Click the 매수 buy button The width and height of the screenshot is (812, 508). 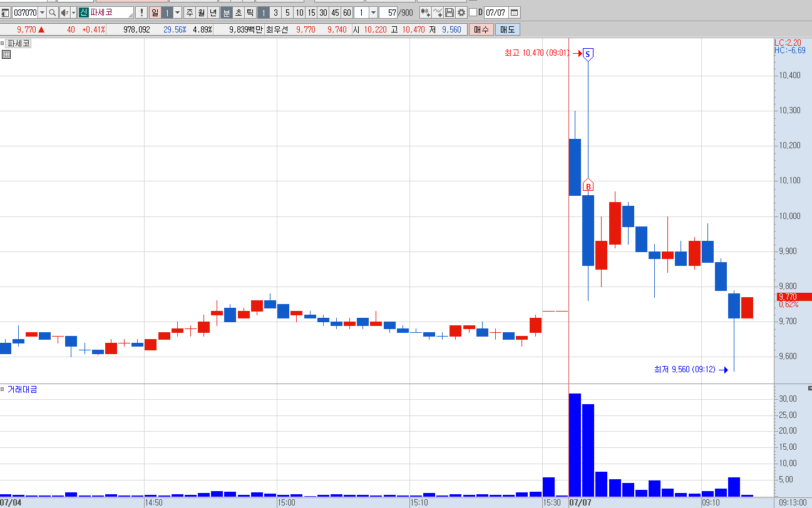click(x=481, y=29)
